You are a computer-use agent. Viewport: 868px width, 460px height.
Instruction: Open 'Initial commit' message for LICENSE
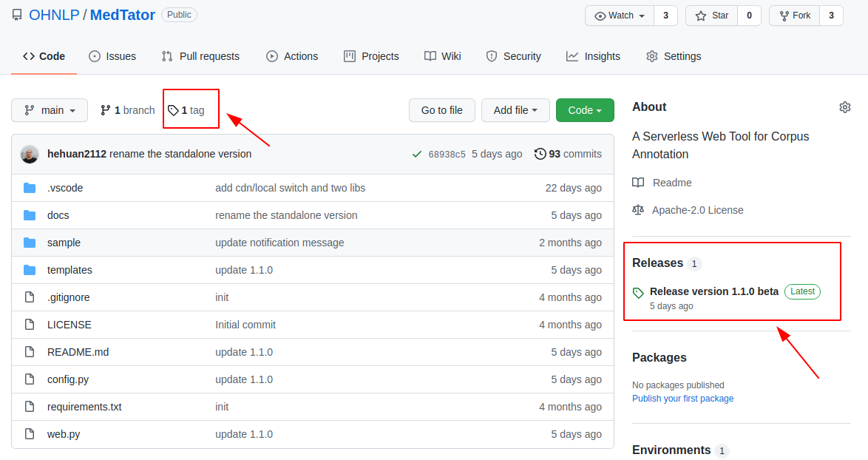tap(245, 325)
